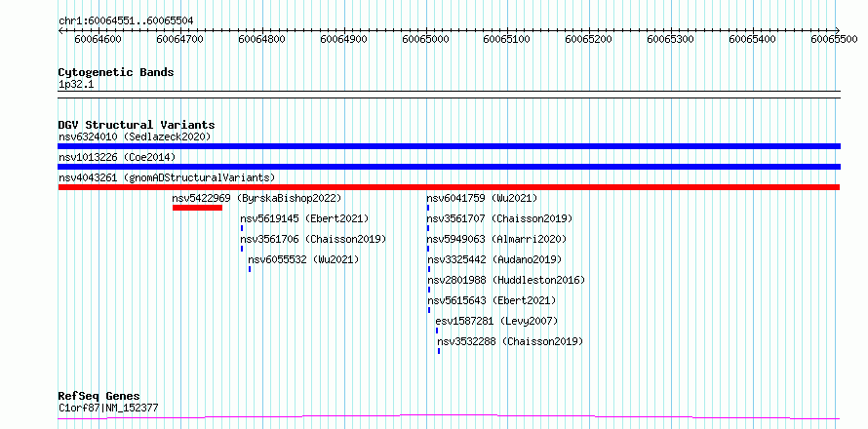This screenshot has width=868, height=429.
Task: Click the magenta C1orf87 gene track line
Action: 449,416
